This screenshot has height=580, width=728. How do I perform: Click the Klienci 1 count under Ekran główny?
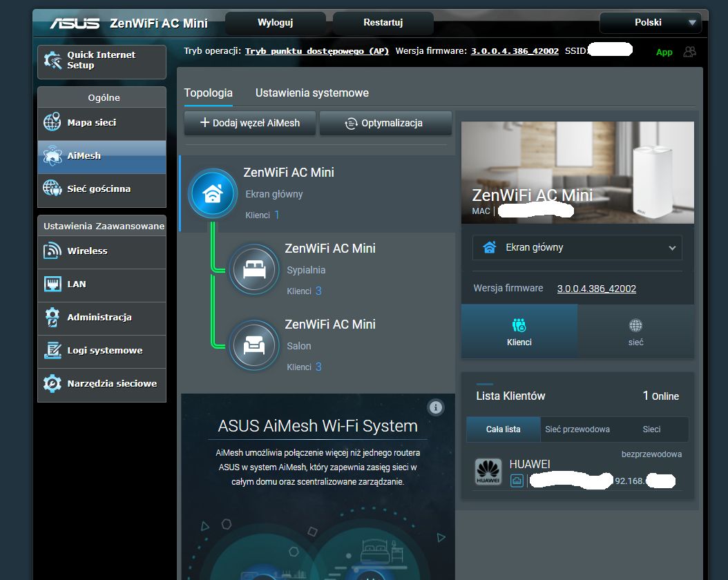(262, 215)
